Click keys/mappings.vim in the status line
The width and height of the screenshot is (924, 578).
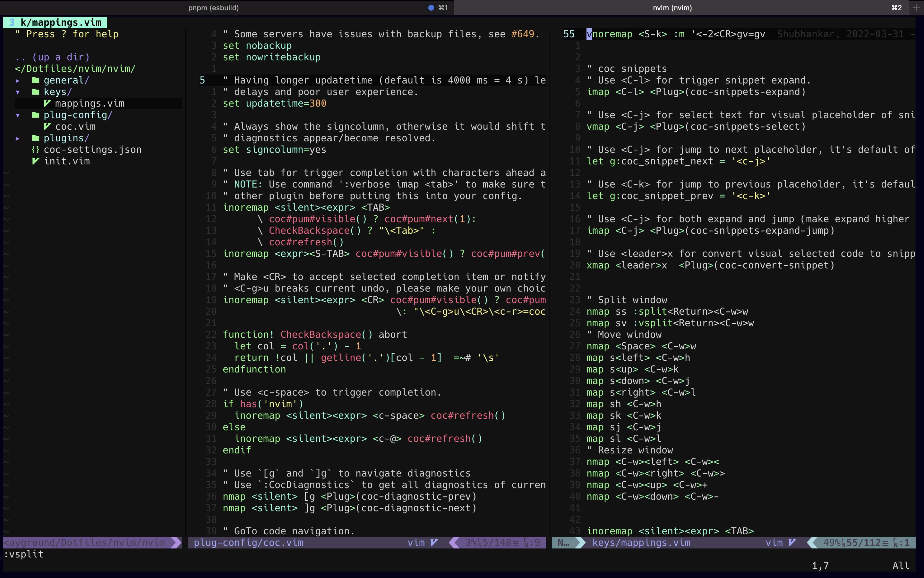(x=641, y=542)
